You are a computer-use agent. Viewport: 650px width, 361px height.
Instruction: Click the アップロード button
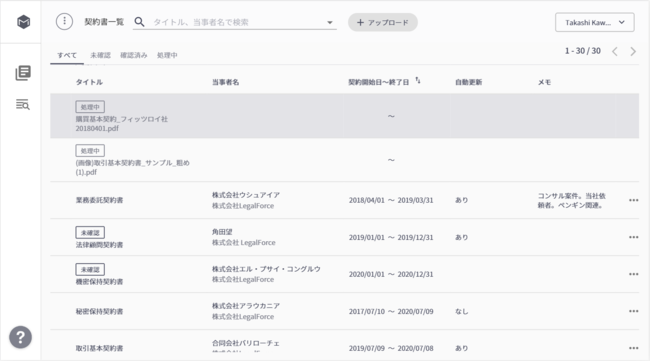click(383, 22)
